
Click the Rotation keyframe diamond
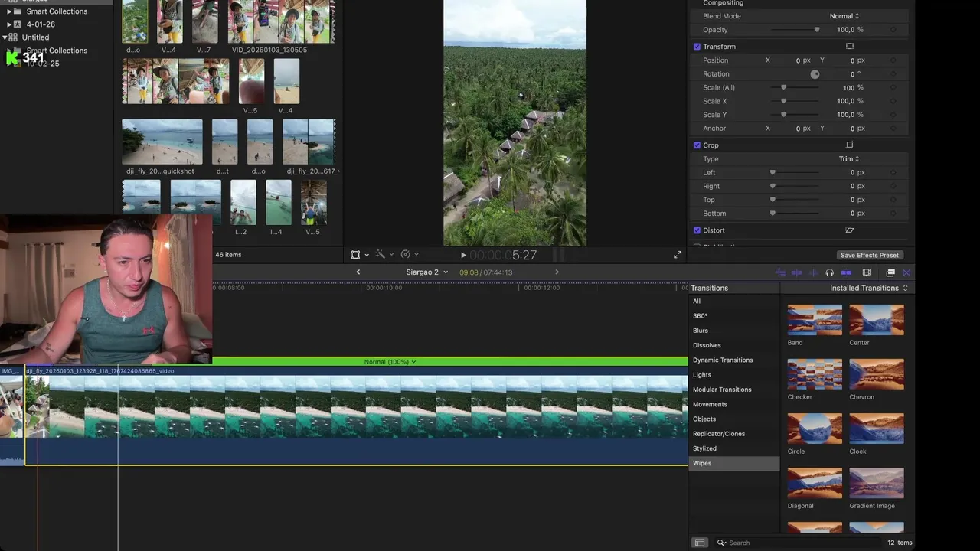(x=893, y=74)
